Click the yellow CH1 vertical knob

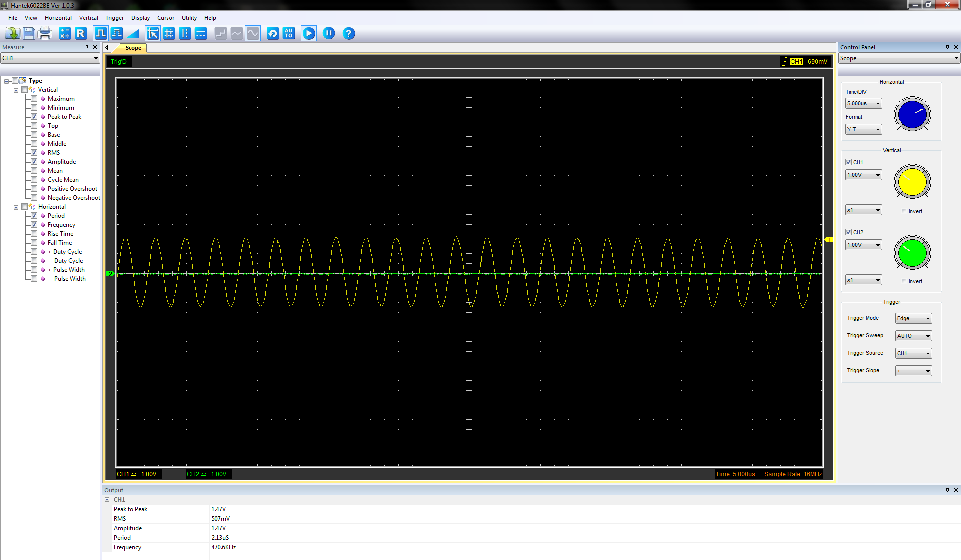tap(912, 182)
